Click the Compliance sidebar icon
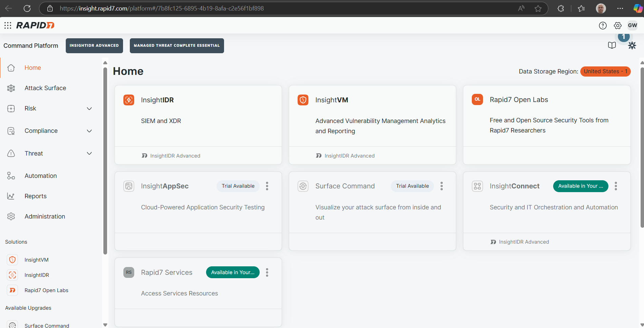644x328 pixels. [x=11, y=131]
